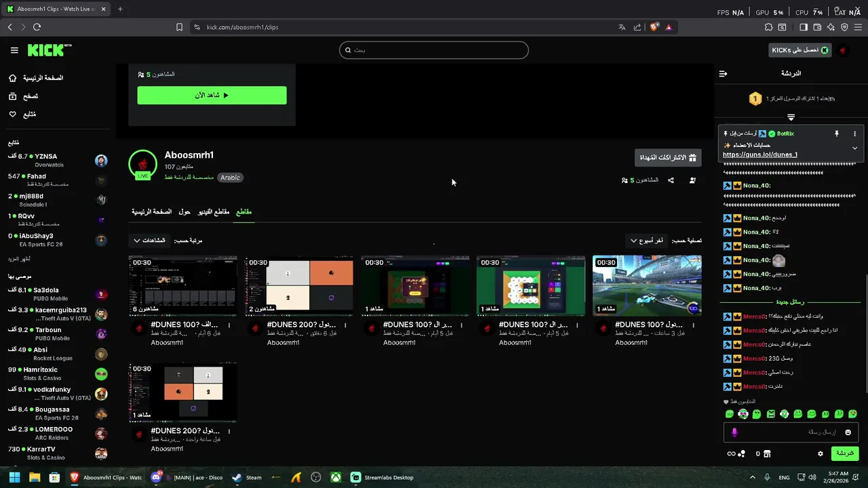Open Sa3dola recommended channel
The height and width of the screenshot is (488, 868).
(x=58, y=294)
